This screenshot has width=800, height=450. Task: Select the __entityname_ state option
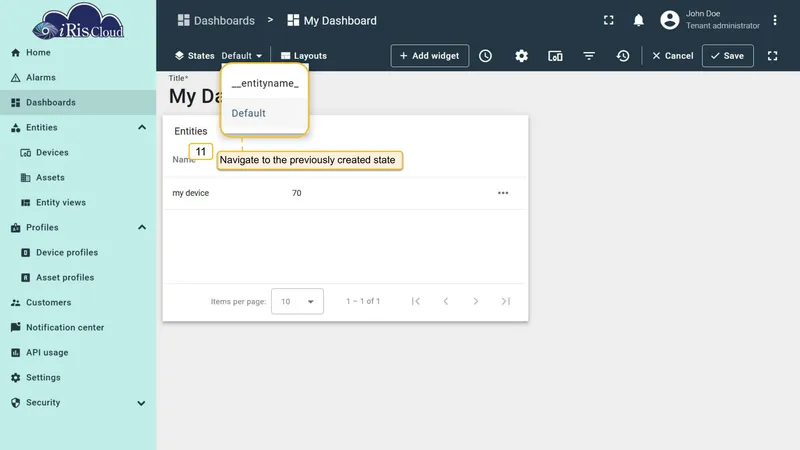point(265,83)
